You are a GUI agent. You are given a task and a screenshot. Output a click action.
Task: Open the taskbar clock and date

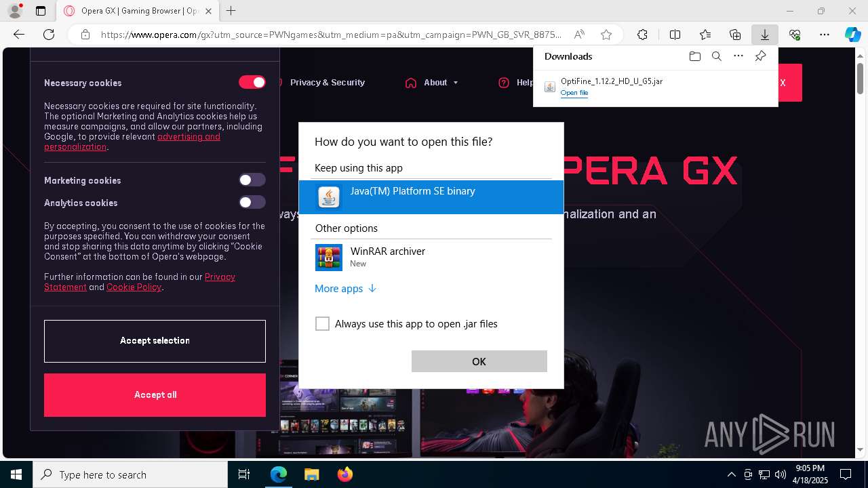point(810,474)
